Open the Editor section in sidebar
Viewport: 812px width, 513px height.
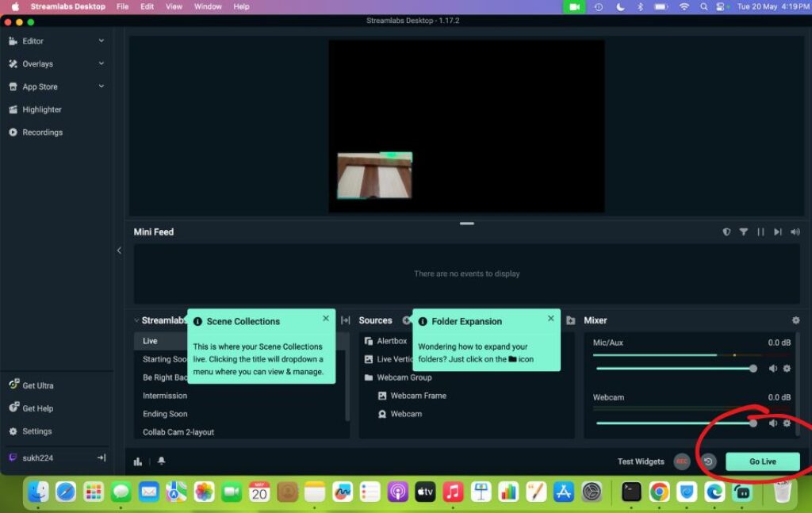(33, 41)
